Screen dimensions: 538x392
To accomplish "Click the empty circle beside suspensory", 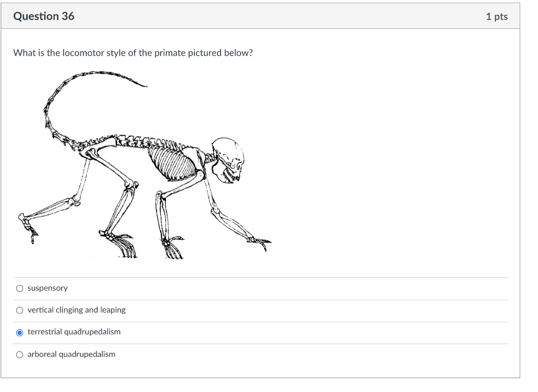I will click(x=19, y=288).
